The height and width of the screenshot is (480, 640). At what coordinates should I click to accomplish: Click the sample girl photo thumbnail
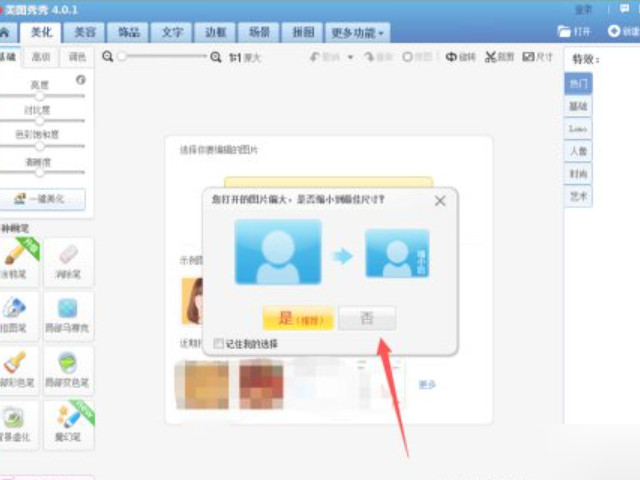click(x=192, y=301)
